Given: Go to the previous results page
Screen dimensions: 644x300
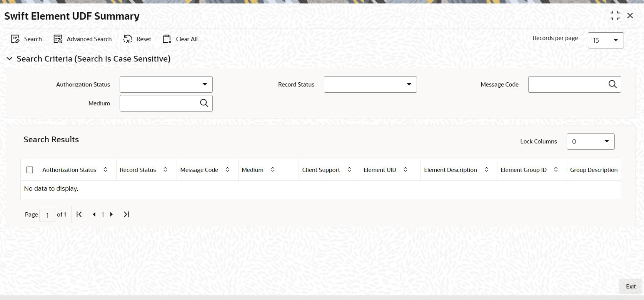Looking at the screenshot, I should click(x=94, y=215).
